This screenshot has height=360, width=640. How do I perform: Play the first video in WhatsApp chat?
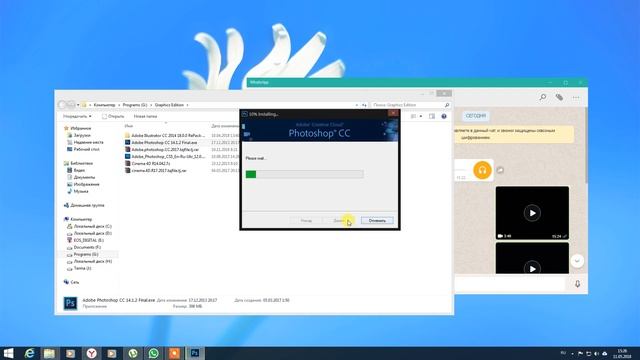point(532,213)
